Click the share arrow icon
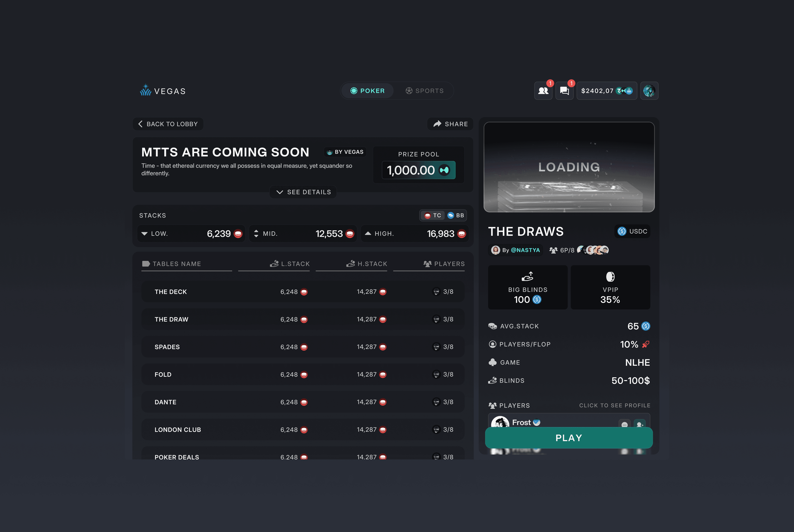 click(x=437, y=124)
